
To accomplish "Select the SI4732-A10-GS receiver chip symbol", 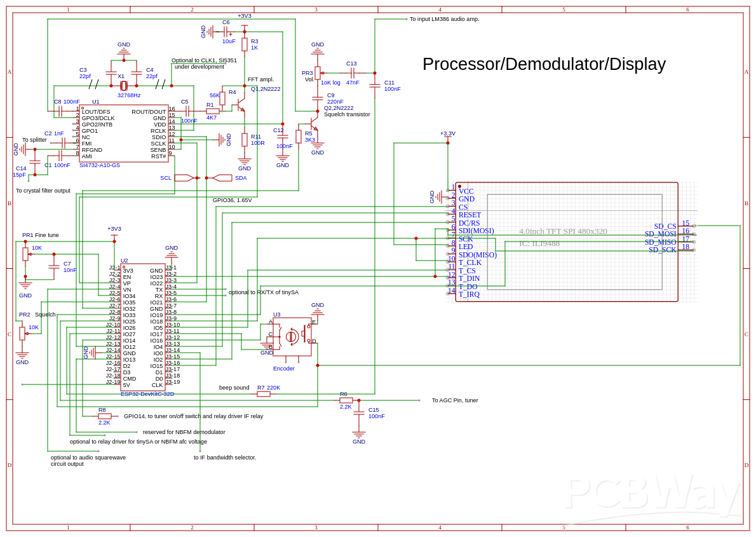I will (x=124, y=133).
